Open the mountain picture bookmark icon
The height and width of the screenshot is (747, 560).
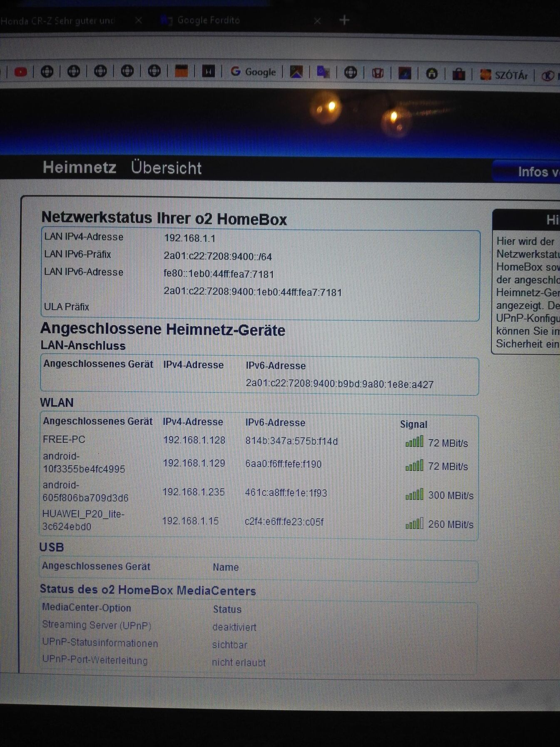click(296, 72)
